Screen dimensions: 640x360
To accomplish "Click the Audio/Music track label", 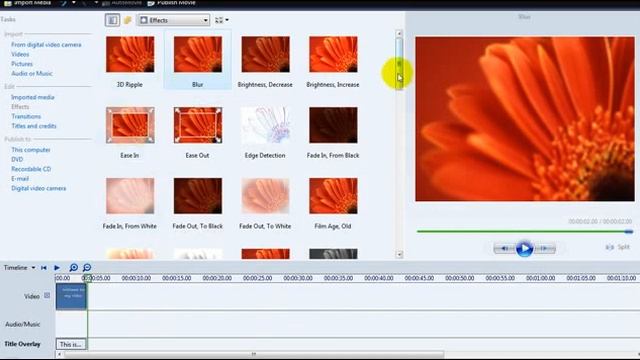I will click(x=22, y=324).
